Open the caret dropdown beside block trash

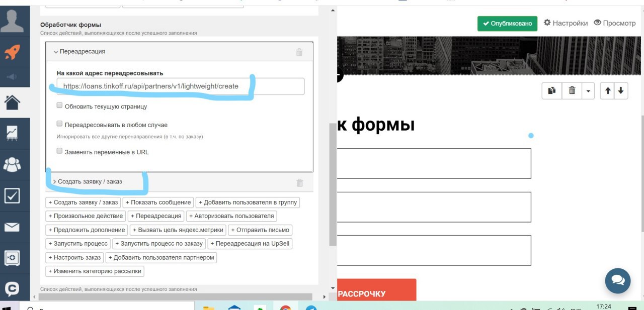click(x=588, y=90)
